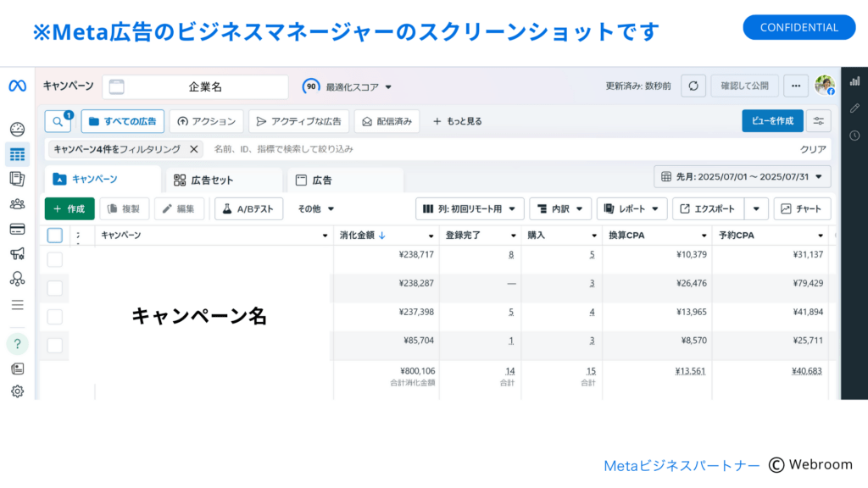The image size is (868, 488).
Task: Toggle the すべての広告 filter
Action: (120, 120)
